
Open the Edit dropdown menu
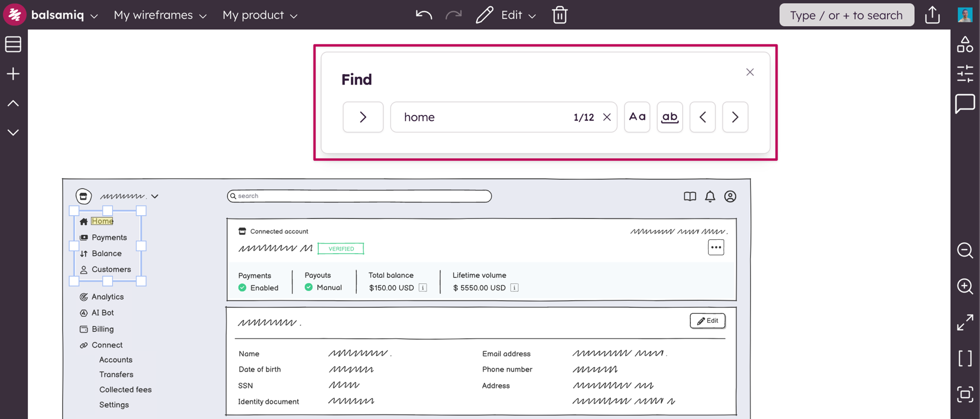point(518,15)
